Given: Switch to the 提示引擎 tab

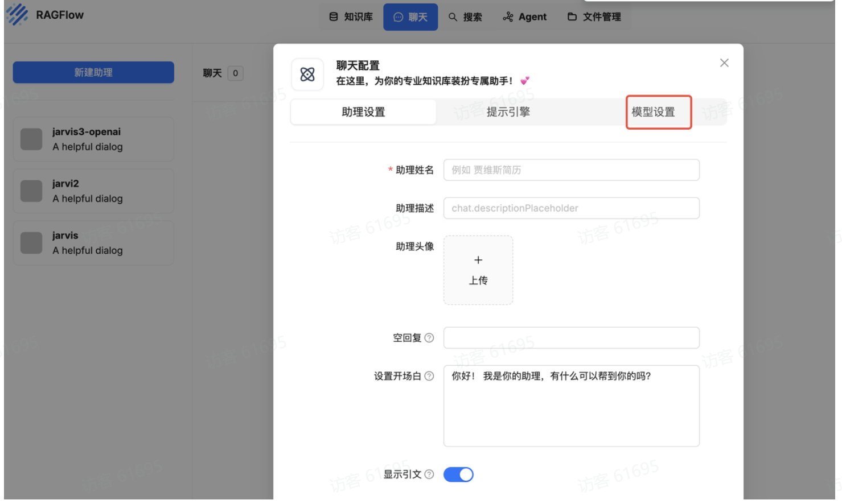Looking at the screenshot, I should [x=508, y=112].
